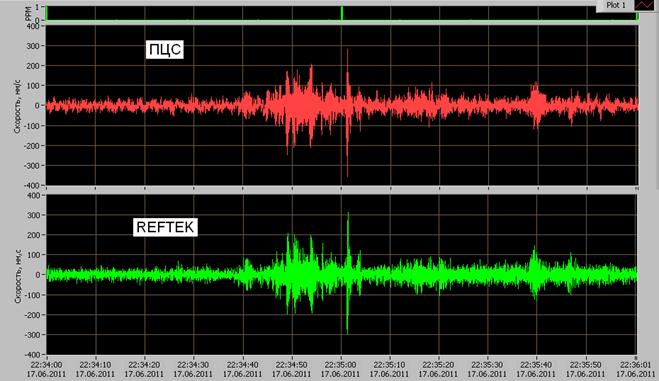659x381 pixels.
Task: Click the green pulse marker in PPM strip
Action: coord(342,13)
